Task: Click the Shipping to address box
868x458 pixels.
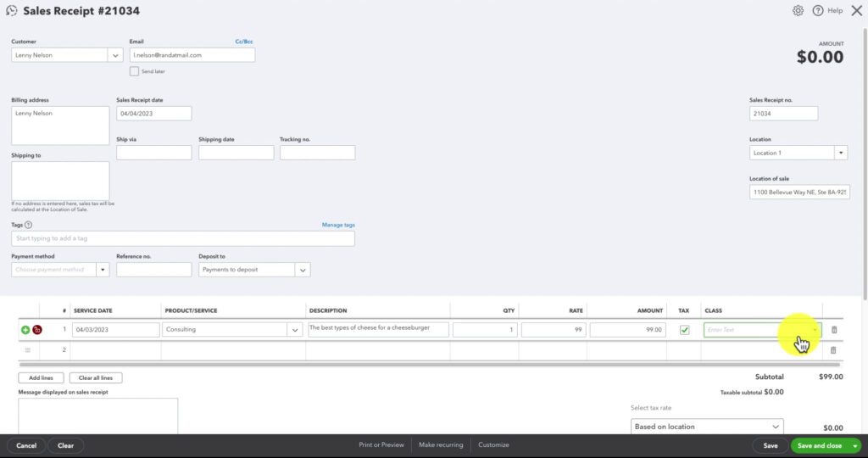Action: tap(60, 181)
